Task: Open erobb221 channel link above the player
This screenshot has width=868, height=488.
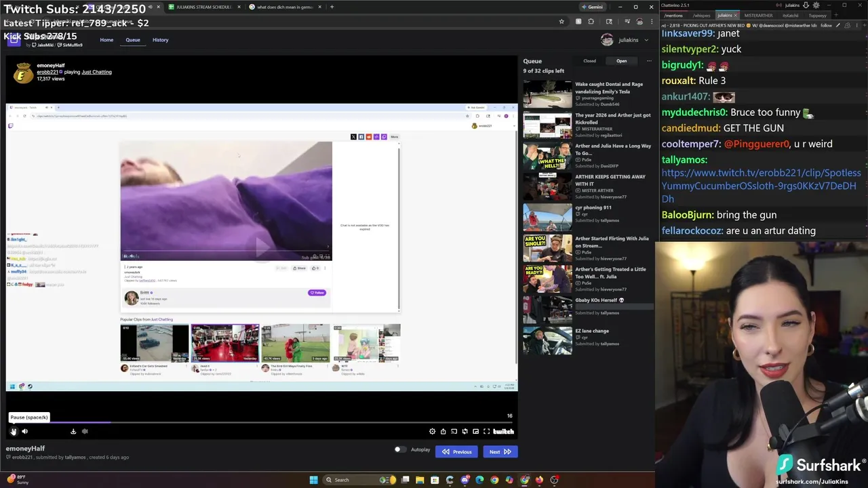Action: (47, 72)
